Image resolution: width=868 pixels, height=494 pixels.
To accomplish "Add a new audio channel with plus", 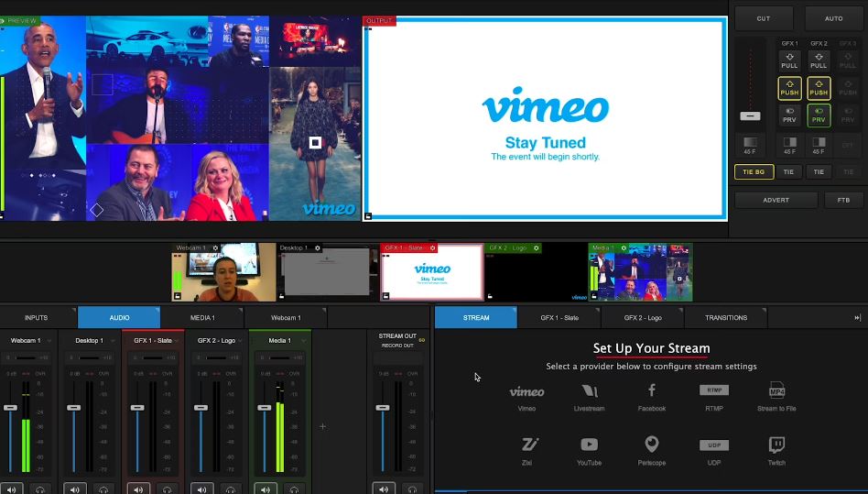I will 322,426.
